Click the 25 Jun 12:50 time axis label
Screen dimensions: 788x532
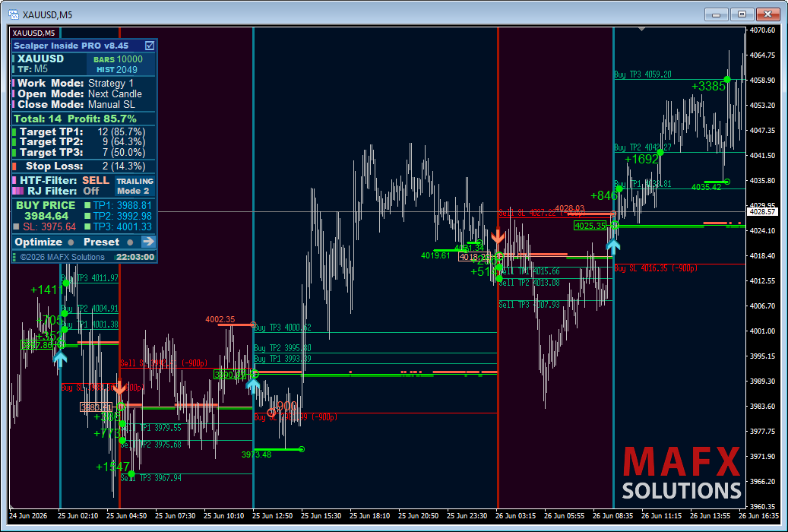tap(272, 516)
